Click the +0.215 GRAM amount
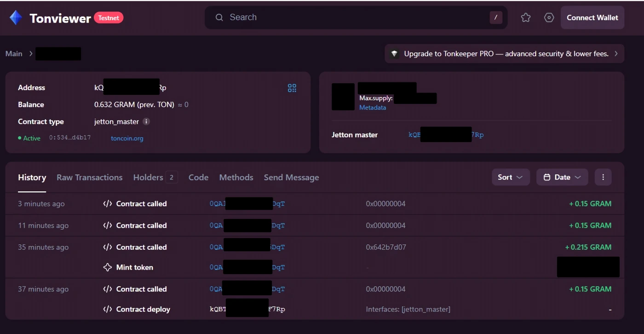The width and height of the screenshot is (644, 334). coord(588,247)
